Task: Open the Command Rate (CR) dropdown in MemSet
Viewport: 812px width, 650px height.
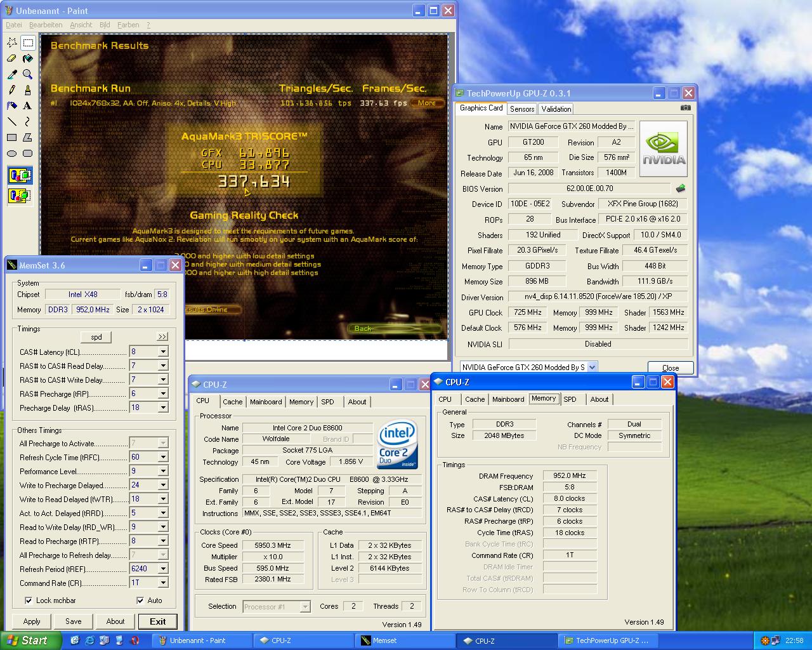Action: click(163, 583)
